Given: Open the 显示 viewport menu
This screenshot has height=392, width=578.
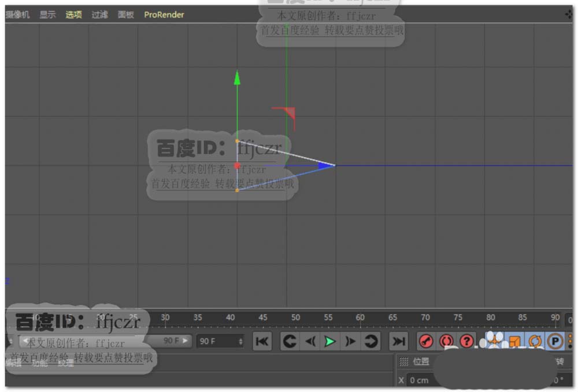Looking at the screenshot, I should point(47,15).
